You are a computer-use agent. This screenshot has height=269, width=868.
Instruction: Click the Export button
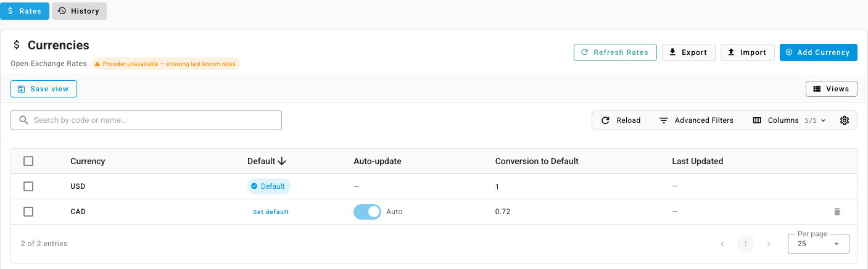[x=688, y=52]
